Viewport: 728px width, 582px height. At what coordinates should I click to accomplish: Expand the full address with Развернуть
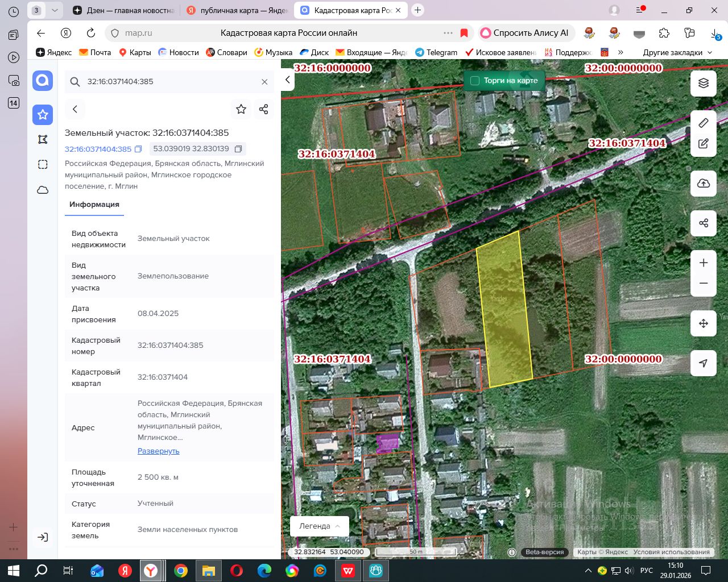pyautogui.click(x=159, y=451)
